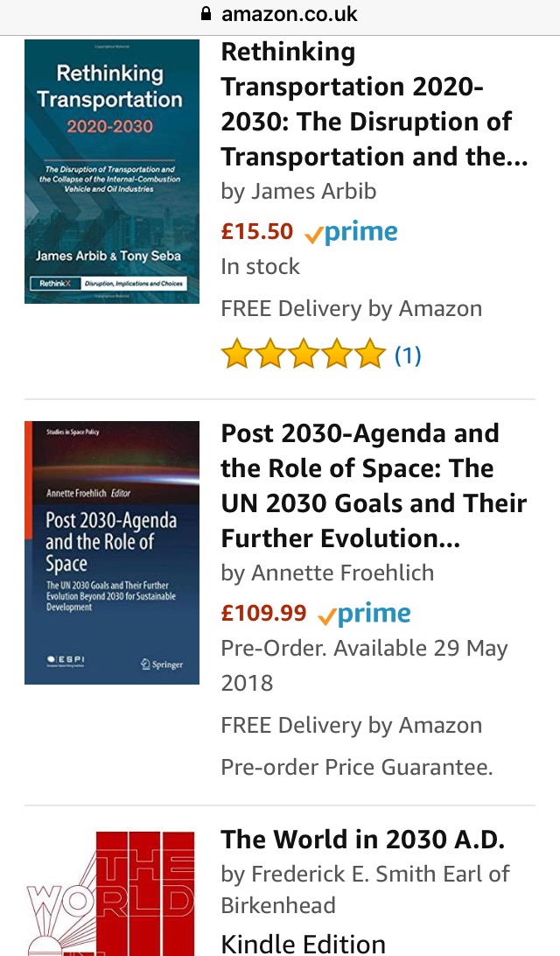The width and height of the screenshot is (560, 956).
Task: Select the Kindle Edition format label
Action: 303,944
